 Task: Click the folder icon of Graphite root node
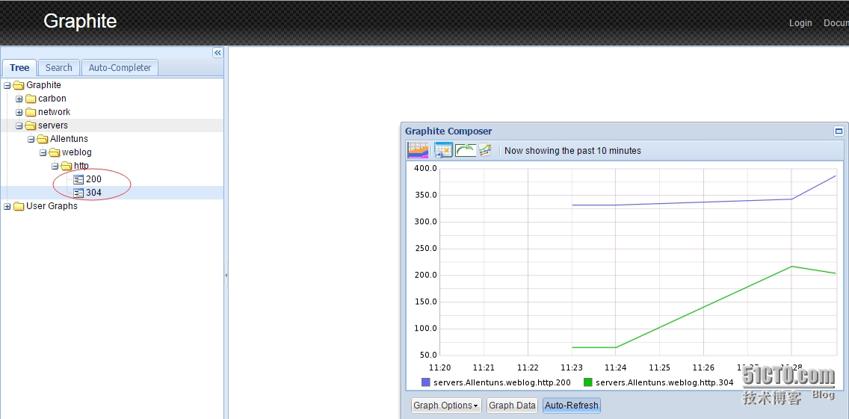click(19, 85)
